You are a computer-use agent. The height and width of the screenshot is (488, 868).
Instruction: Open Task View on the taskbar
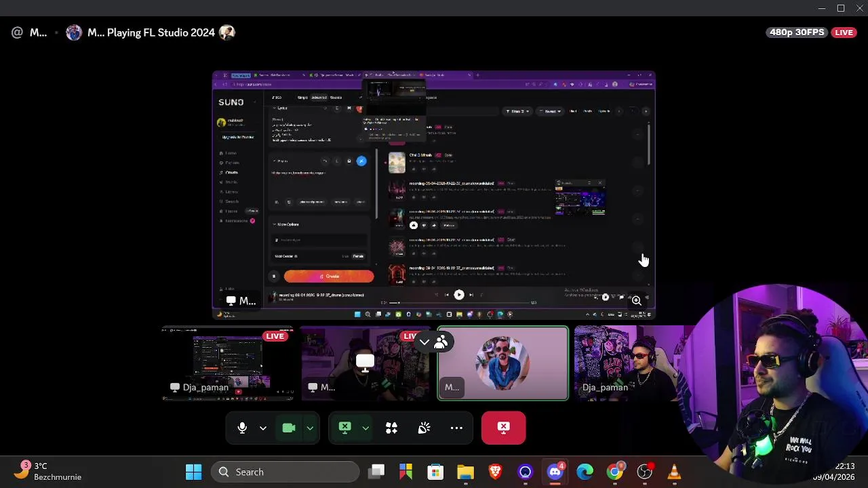pyautogui.click(x=377, y=472)
